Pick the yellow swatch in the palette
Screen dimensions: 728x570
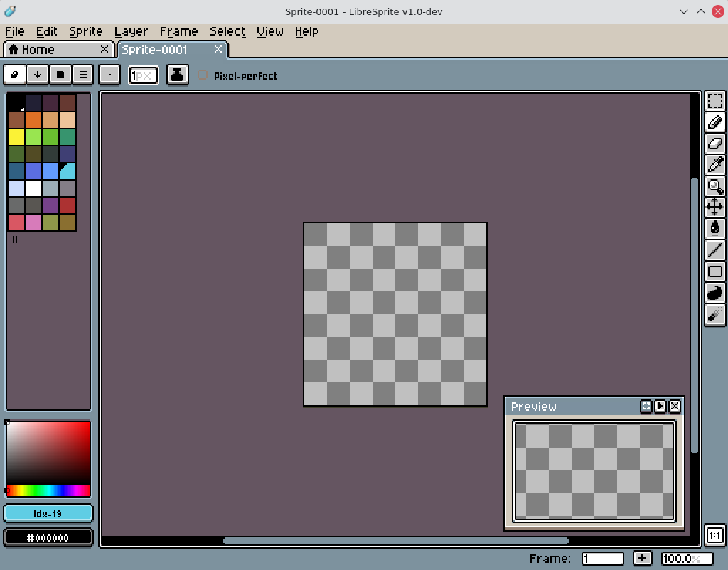pos(16,137)
